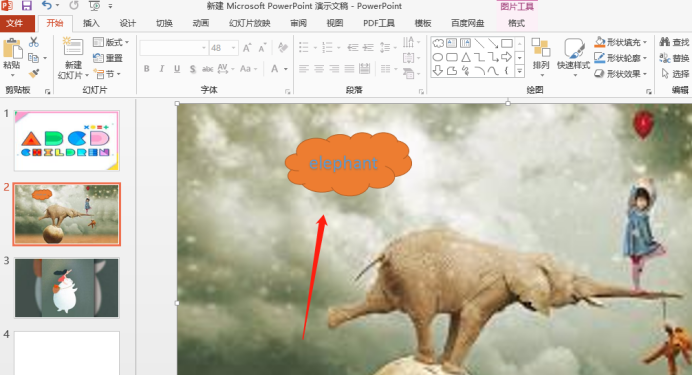Undo the last action
693x375 pixels.
point(46,6)
